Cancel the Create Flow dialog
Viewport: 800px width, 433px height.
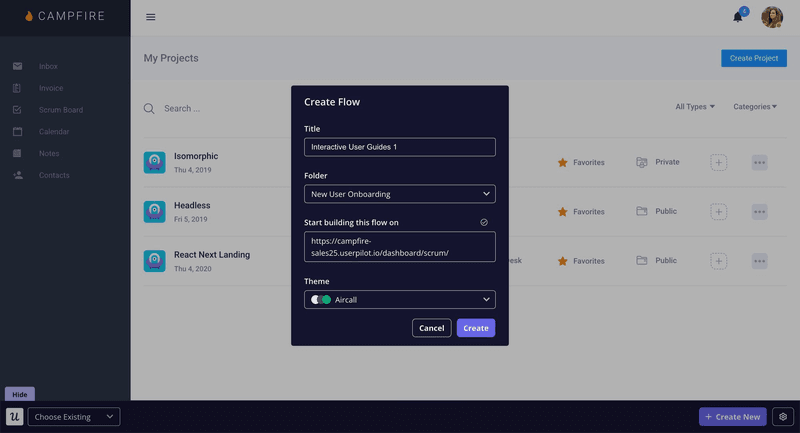[x=431, y=328]
